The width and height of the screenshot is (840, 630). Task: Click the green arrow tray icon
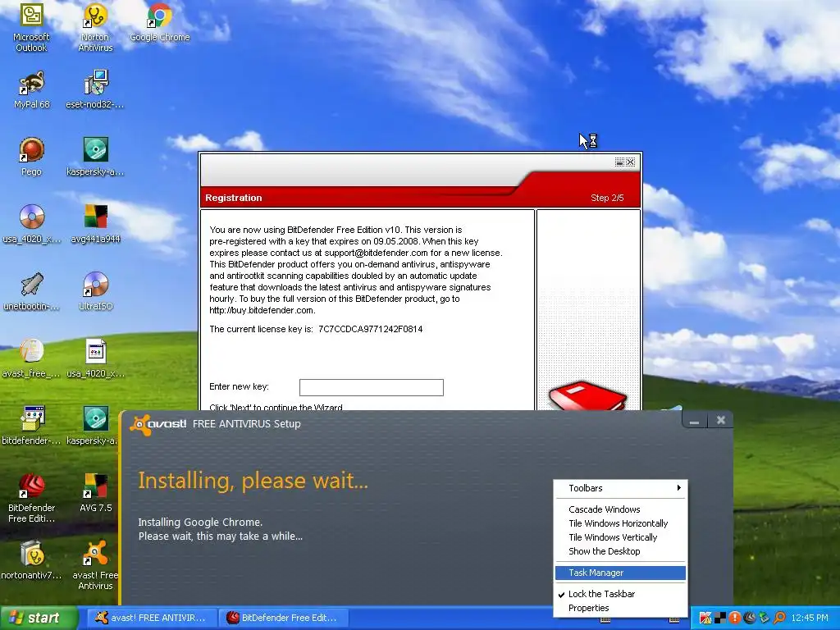(764, 618)
